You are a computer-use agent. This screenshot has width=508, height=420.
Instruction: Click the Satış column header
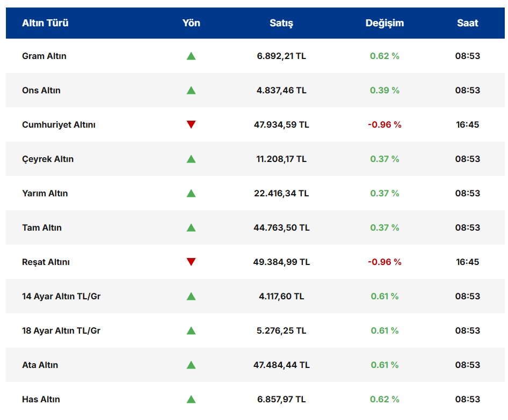[x=281, y=23]
